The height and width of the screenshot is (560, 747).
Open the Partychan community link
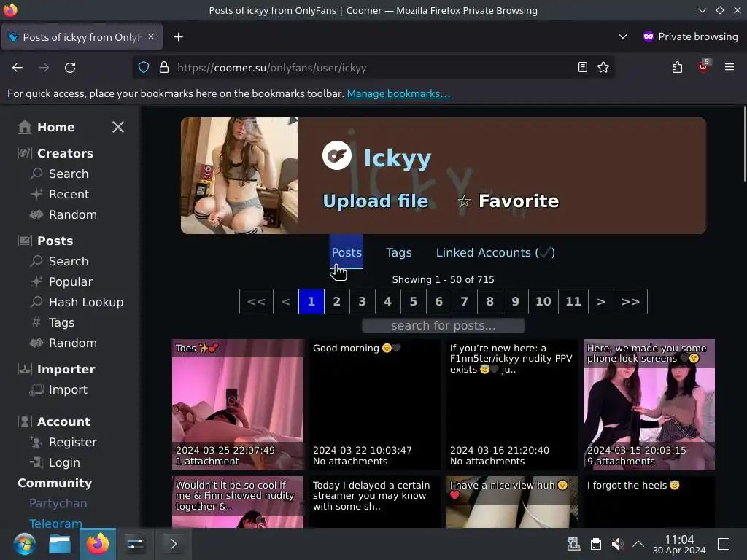tap(58, 503)
